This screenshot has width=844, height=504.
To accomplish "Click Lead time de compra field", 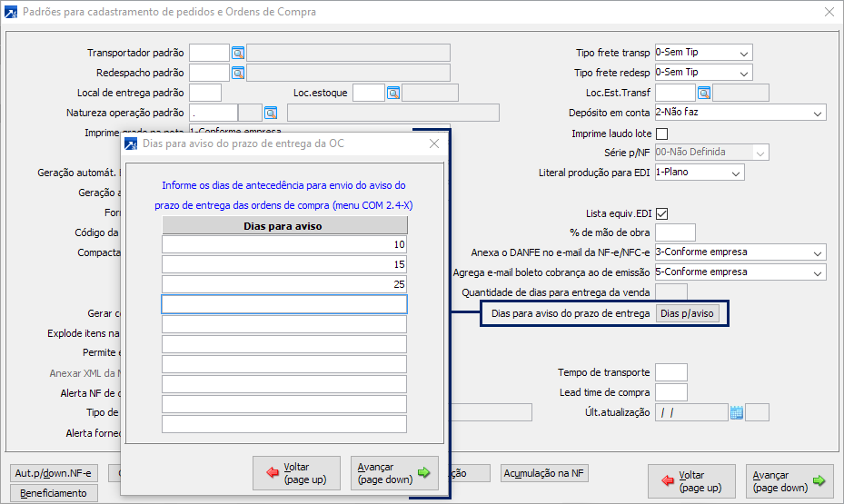I will click(x=671, y=392).
